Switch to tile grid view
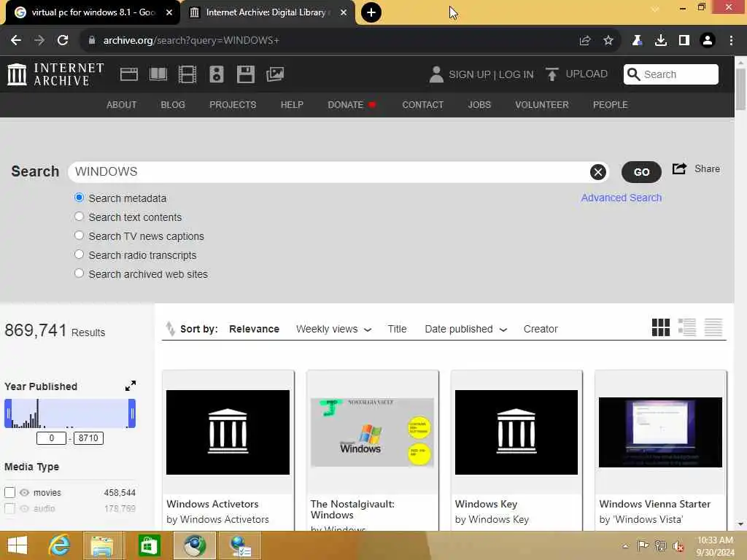 [x=661, y=327]
